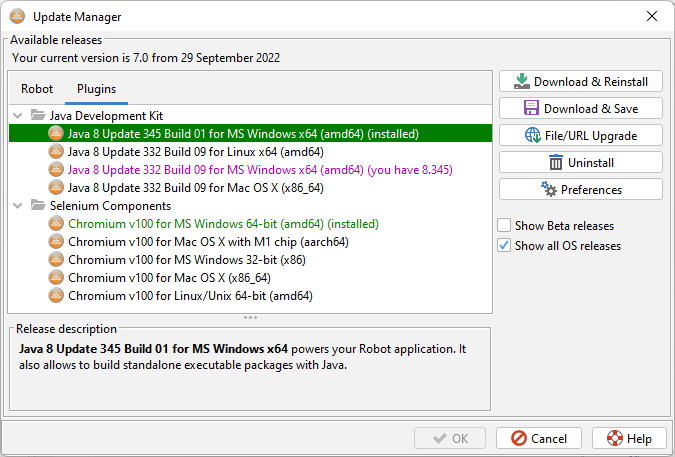Click the gears Preferences icon
675x457 pixels.
[548, 189]
